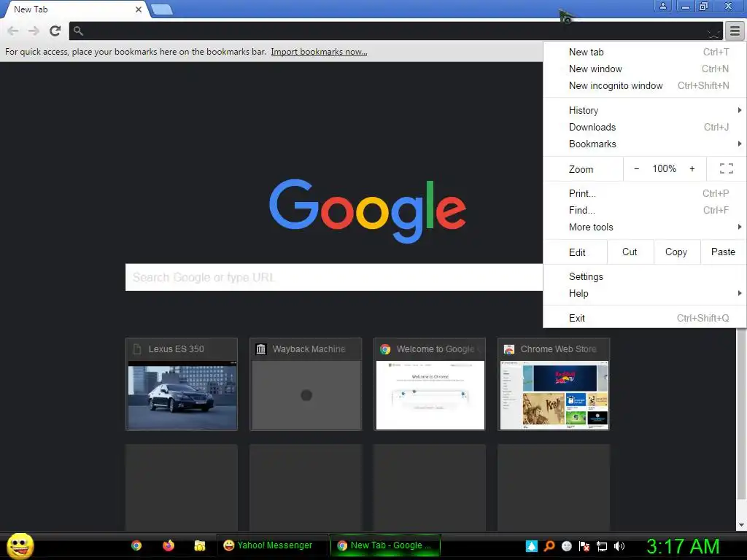747x560 pixels.
Task: Close the New Tab tab
Action: [x=138, y=9]
